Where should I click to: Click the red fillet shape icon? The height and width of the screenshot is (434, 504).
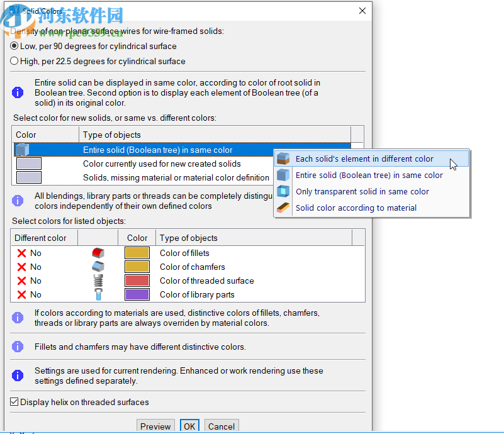[98, 253]
